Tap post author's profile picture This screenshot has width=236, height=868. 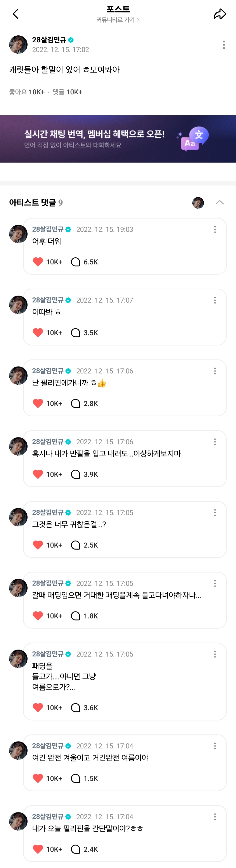point(18,45)
